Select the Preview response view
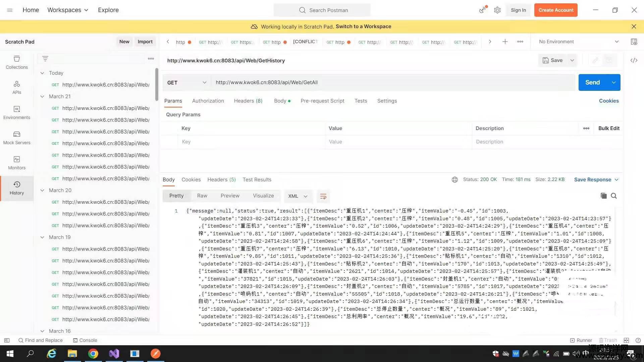The image size is (644, 362). tap(230, 196)
